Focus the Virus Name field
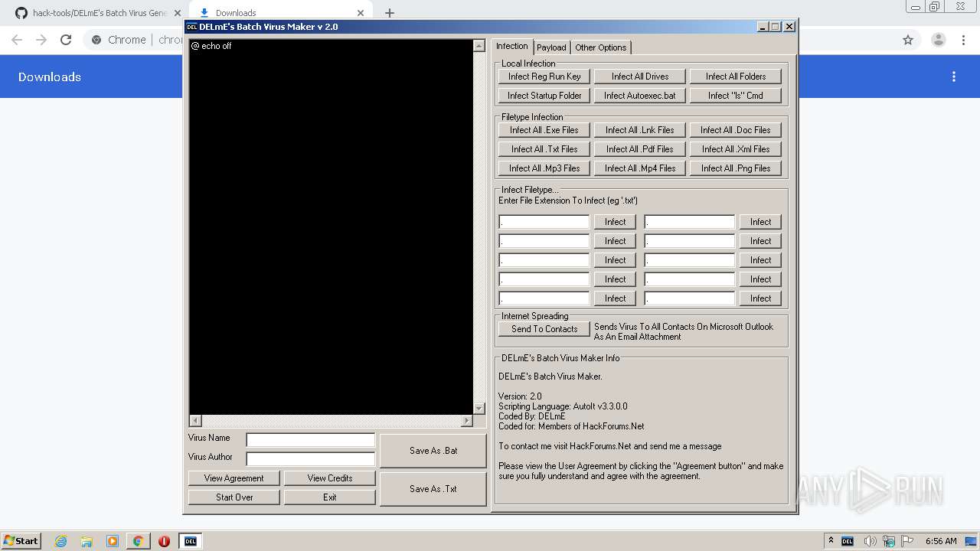The width and height of the screenshot is (980, 551). (311, 440)
